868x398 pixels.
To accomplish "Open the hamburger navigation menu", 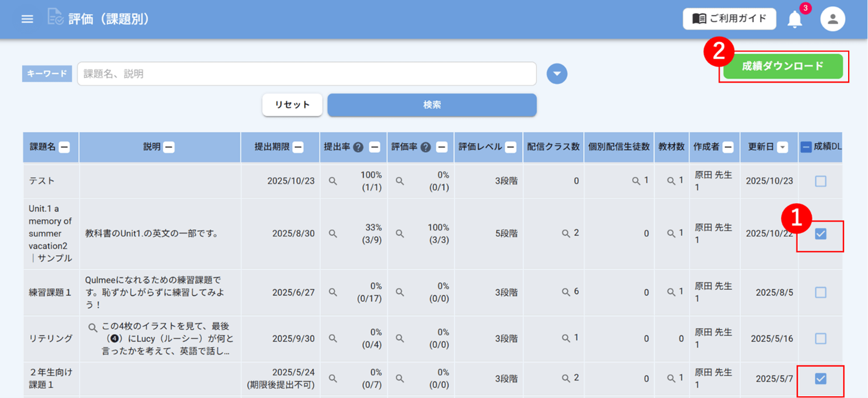I will pos(27,19).
